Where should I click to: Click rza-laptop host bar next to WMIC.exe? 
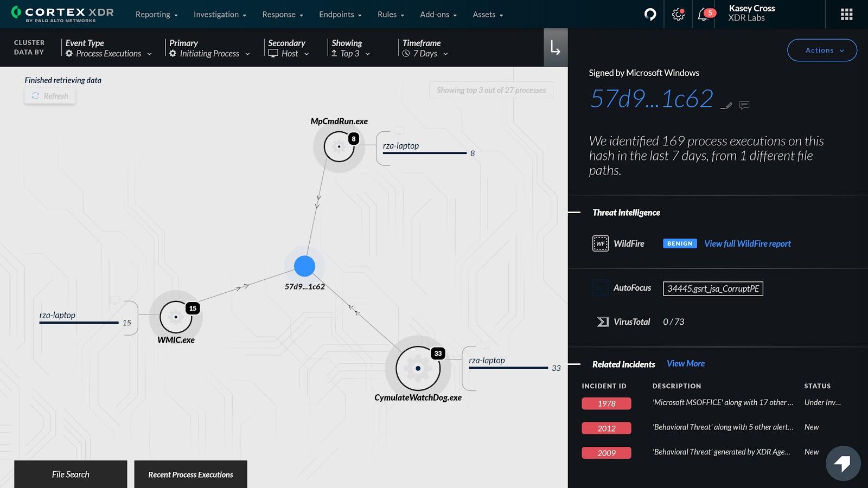tap(79, 323)
